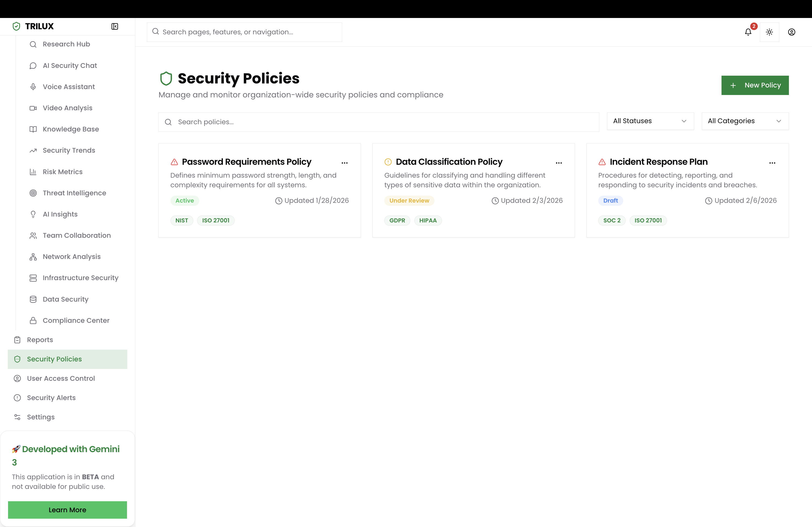
Task: Open the Settings sidebar item
Action: click(x=41, y=417)
